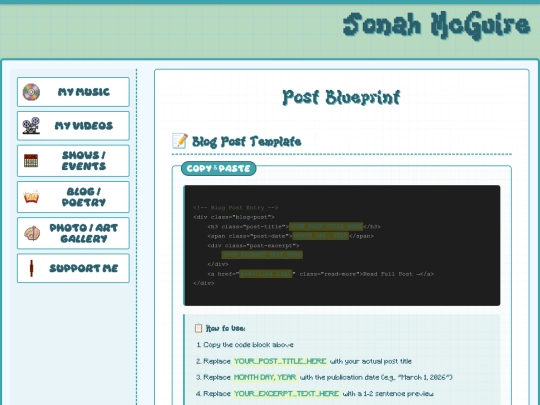Open Shows / Events section
Screen dimensions: 540x405
tap(73, 160)
